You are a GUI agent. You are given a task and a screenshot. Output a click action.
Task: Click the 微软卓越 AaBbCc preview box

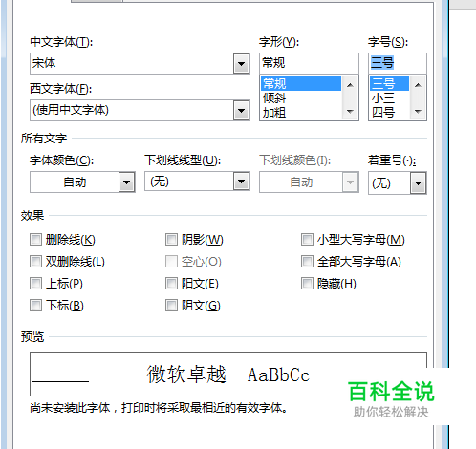[228, 374]
